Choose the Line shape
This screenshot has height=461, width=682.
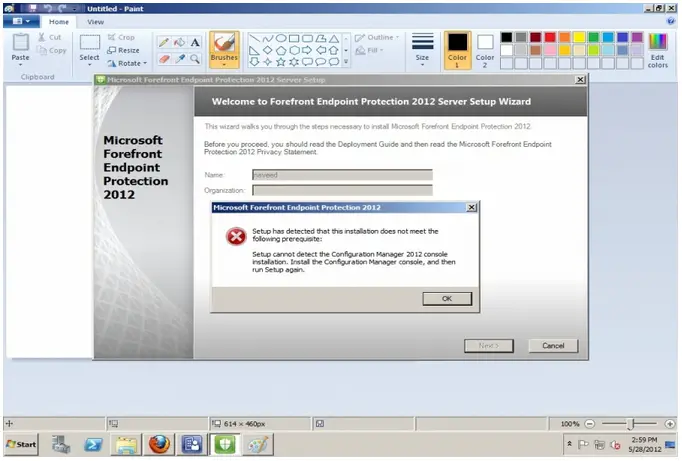coord(254,38)
